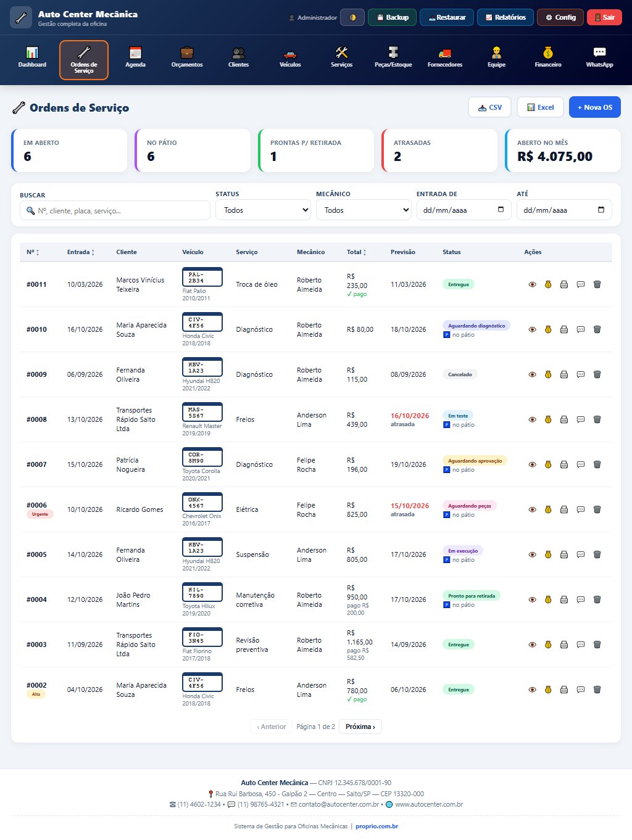Switch to the Clientes tab

click(x=238, y=57)
